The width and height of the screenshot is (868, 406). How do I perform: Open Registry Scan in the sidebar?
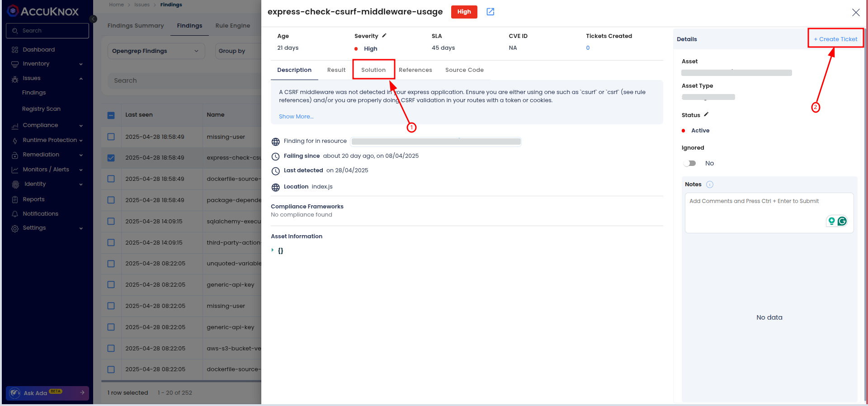pyautogui.click(x=41, y=109)
